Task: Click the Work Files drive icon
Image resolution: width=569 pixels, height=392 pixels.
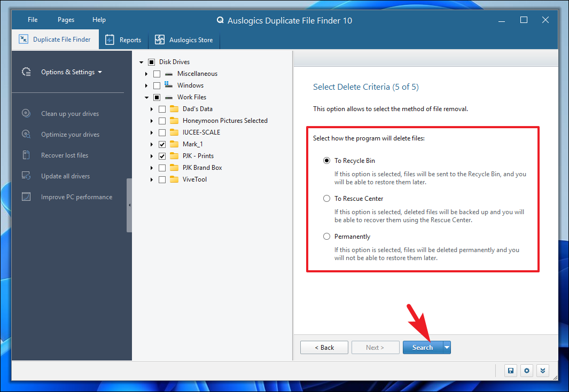Action: pyautogui.click(x=169, y=97)
